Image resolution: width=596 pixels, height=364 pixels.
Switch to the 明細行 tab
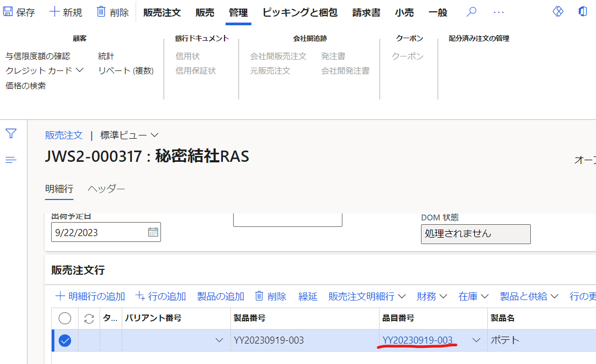click(59, 189)
